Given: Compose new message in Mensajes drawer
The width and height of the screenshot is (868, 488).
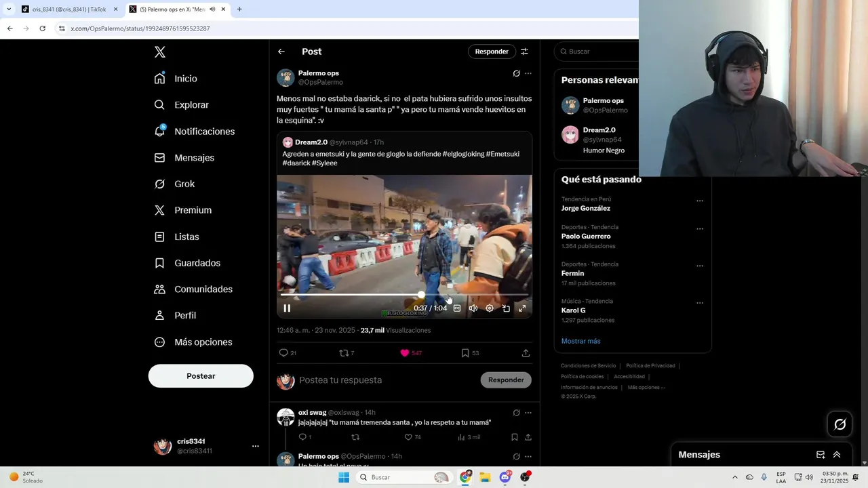Looking at the screenshot, I should pyautogui.click(x=821, y=455).
